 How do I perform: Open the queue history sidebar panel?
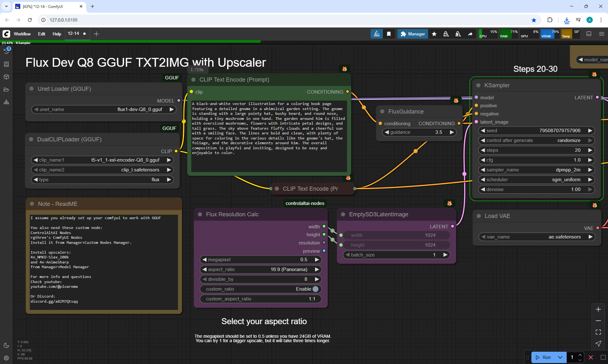click(6, 51)
